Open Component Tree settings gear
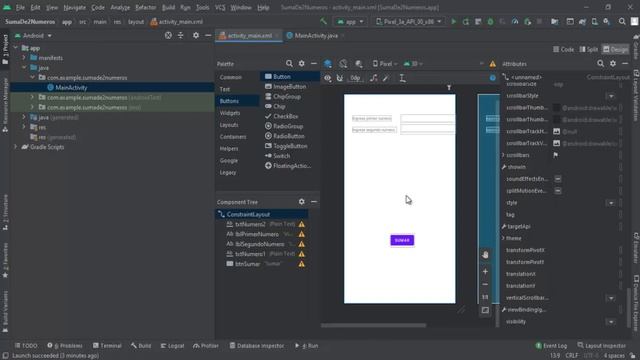This screenshot has height=360, width=640. click(x=301, y=202)
